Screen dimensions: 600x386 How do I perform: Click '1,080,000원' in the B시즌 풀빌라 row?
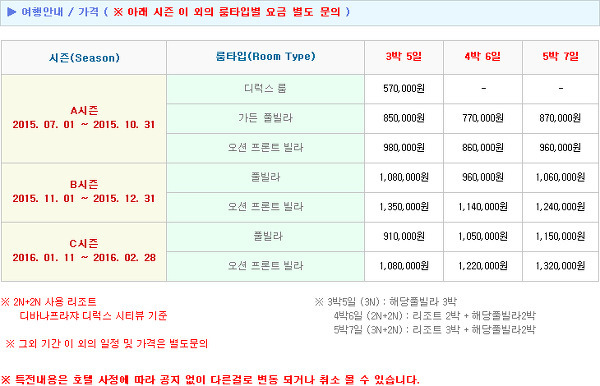pyautogui.click(x=404, y=178)
